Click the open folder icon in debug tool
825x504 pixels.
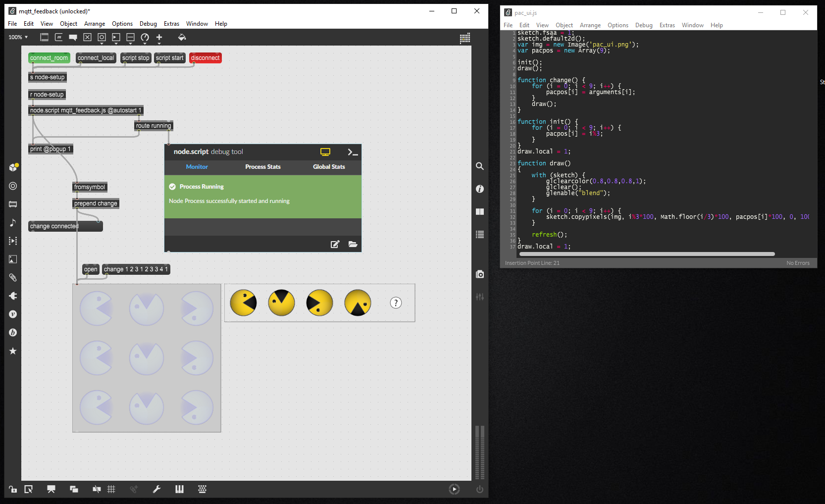[353, 244]
